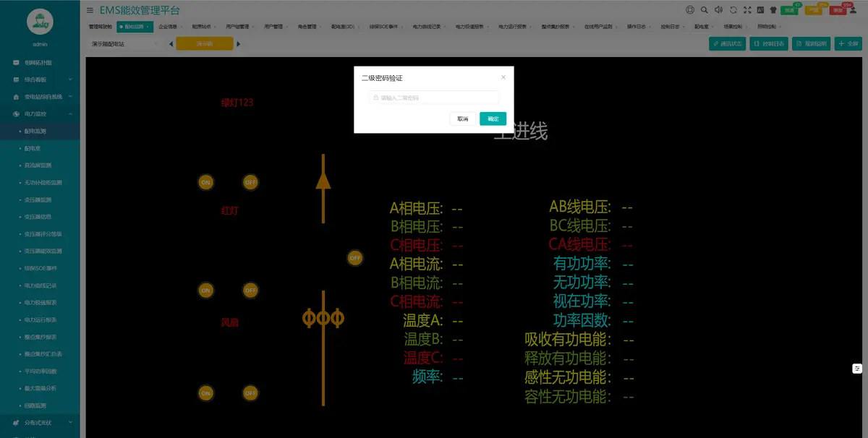Click the secondary password input field
Image resolution: width=868 pixels, height=438 pixels.
[433, 98]
